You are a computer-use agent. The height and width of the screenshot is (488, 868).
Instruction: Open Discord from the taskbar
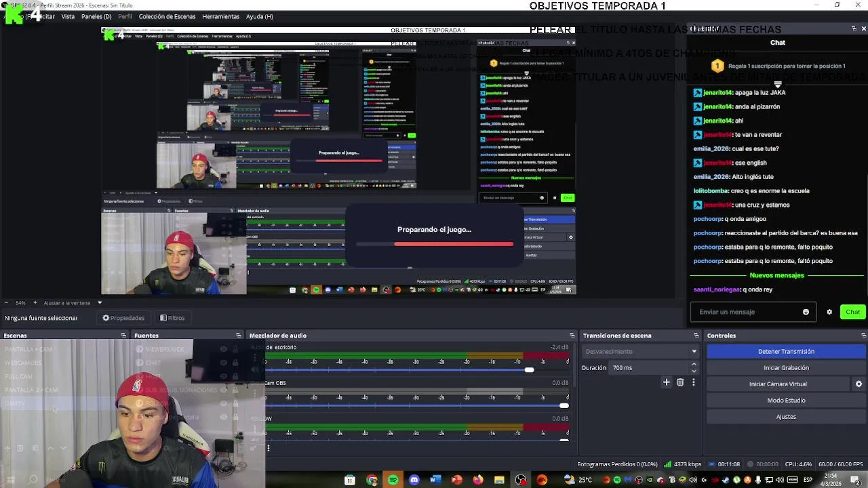pos(414,480)
